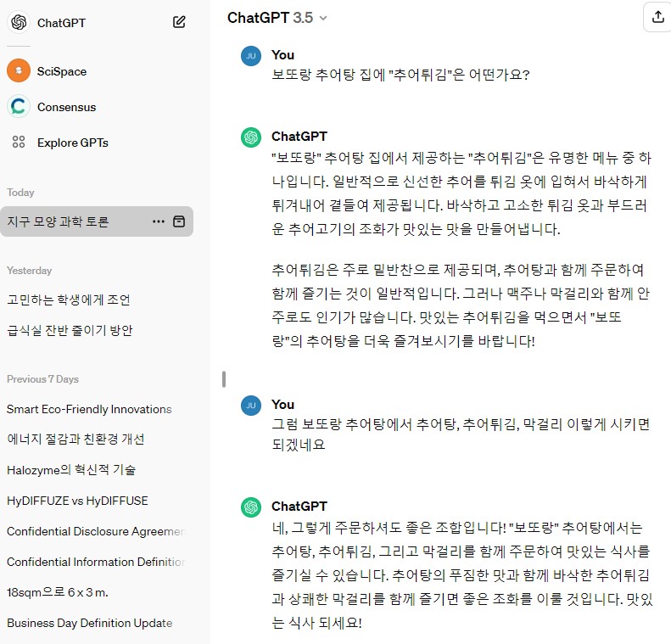Viewport: 671px width, 644px height.
Task: Open the SciSpace GPT icon
Action: [19, 70]
